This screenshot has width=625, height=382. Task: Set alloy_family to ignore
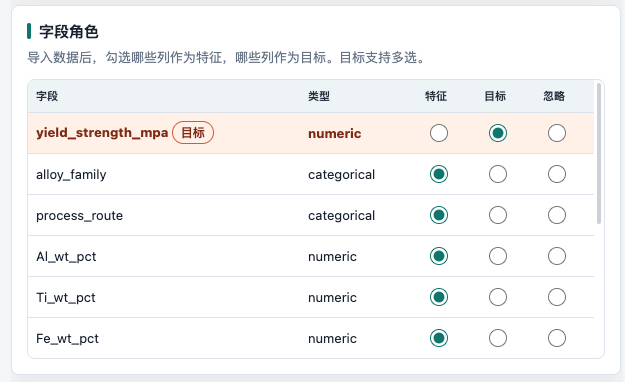point(557,174)
